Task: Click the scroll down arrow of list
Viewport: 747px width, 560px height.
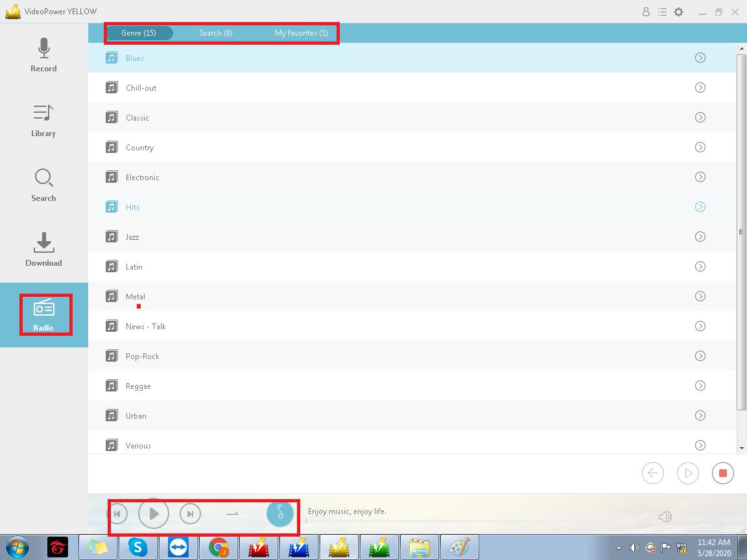Action: coord(742,448)
